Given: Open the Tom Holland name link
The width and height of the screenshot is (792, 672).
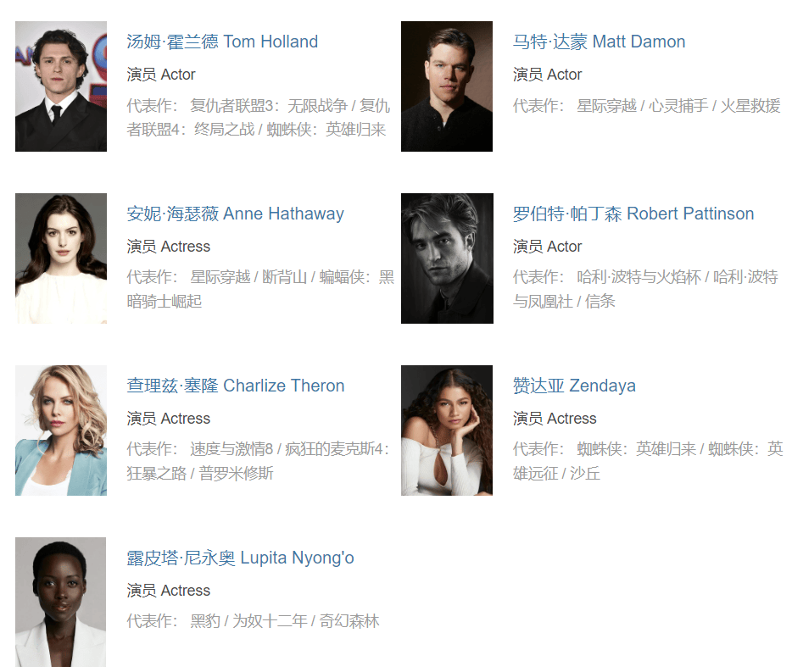Looking at the screenshot, I should coord(222,42).
